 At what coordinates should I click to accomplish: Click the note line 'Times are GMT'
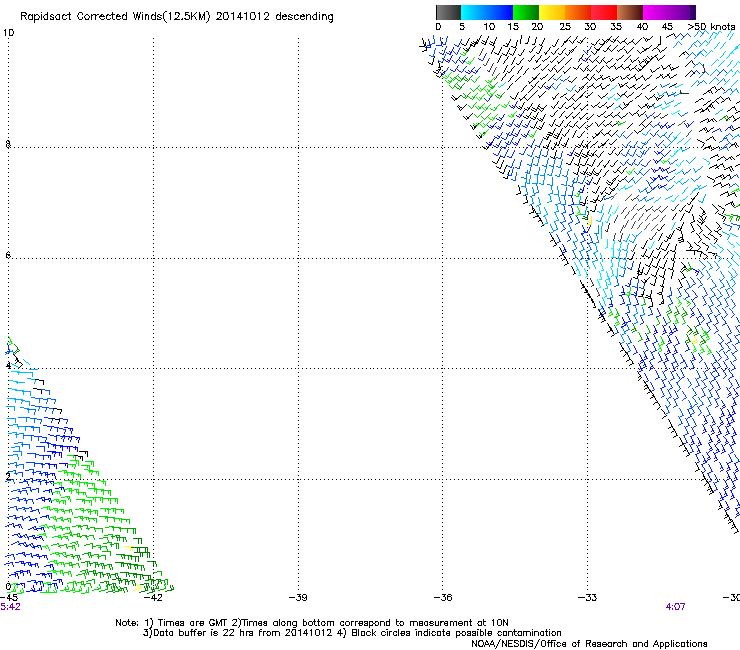193,623
